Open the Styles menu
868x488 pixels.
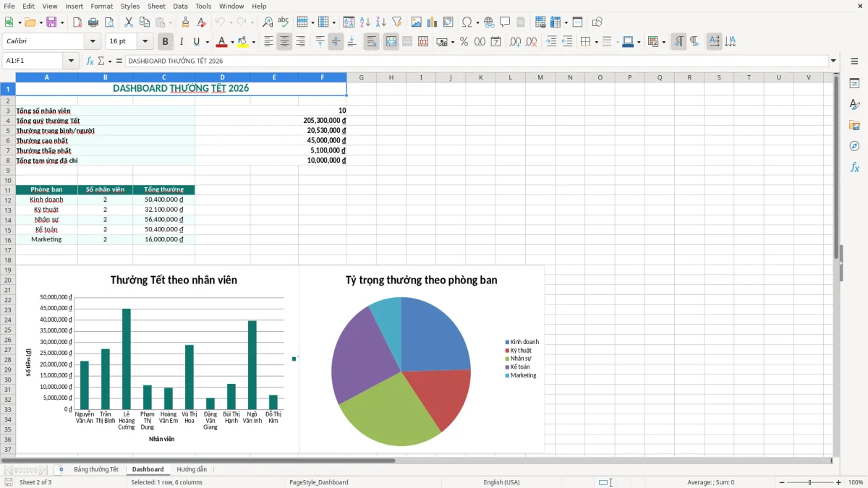pyautogui.click(x=130, y=6)
